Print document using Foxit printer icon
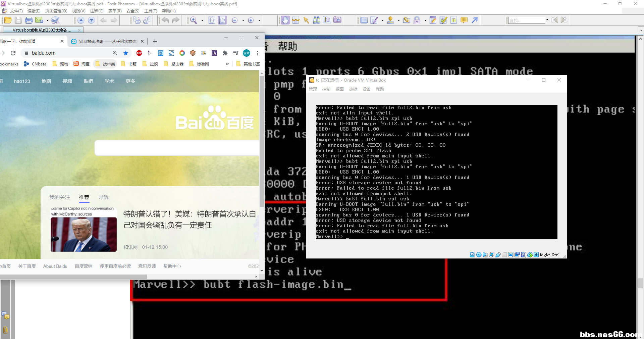Screen dimensions: 644x339 pos(29,20)
